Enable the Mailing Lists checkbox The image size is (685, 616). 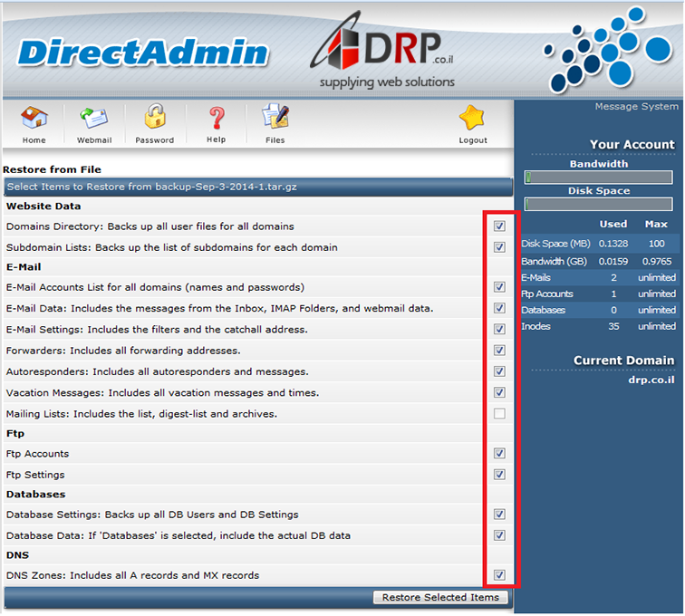click(x=499, y=414)
